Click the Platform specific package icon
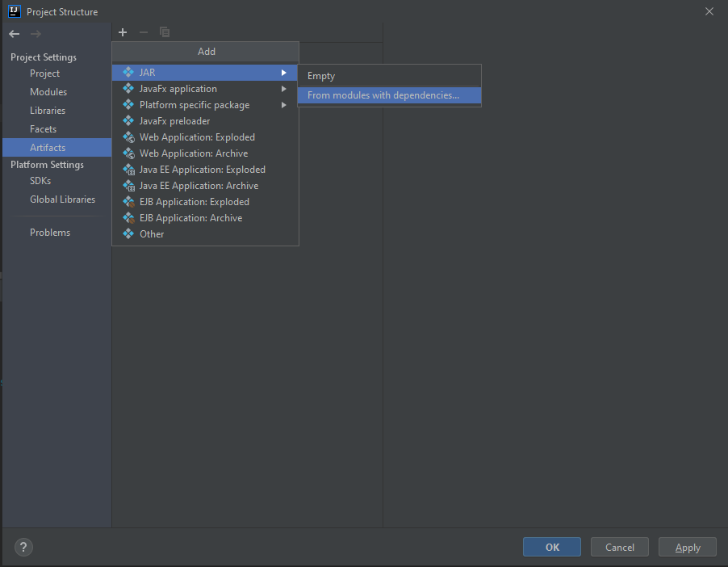728x567 pixels. coord(128,104)
